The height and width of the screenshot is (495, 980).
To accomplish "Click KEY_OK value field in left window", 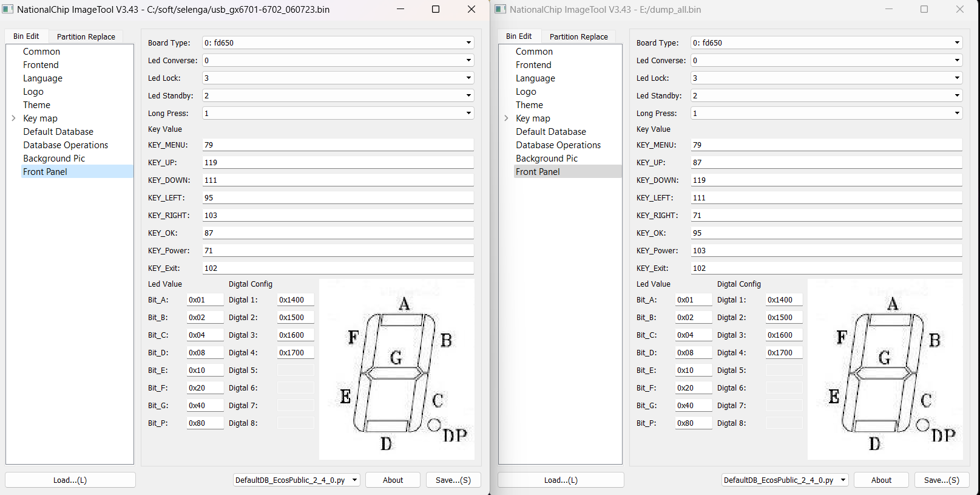I will click(338, 233).
